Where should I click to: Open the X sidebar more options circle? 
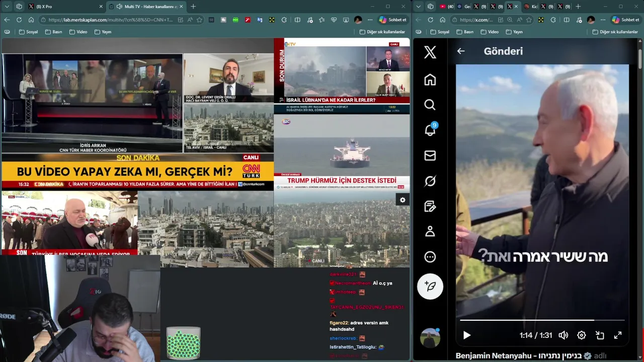[x=430, y=257]
